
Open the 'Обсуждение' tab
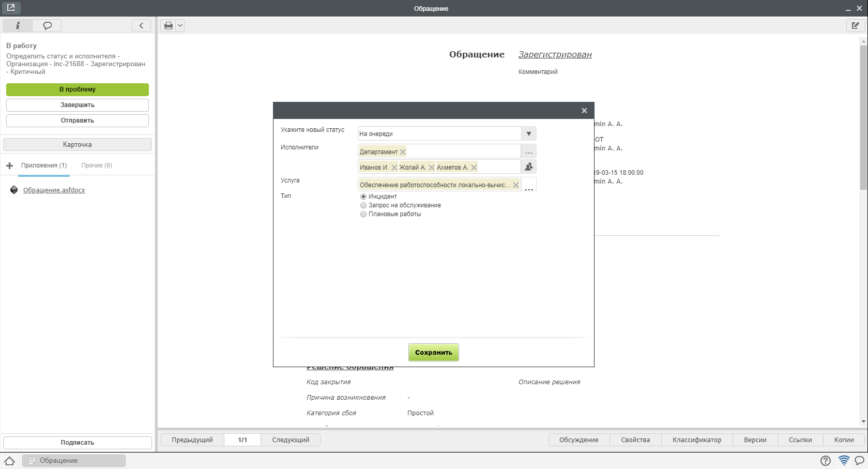pyautogui.click(x=579, y=440)
